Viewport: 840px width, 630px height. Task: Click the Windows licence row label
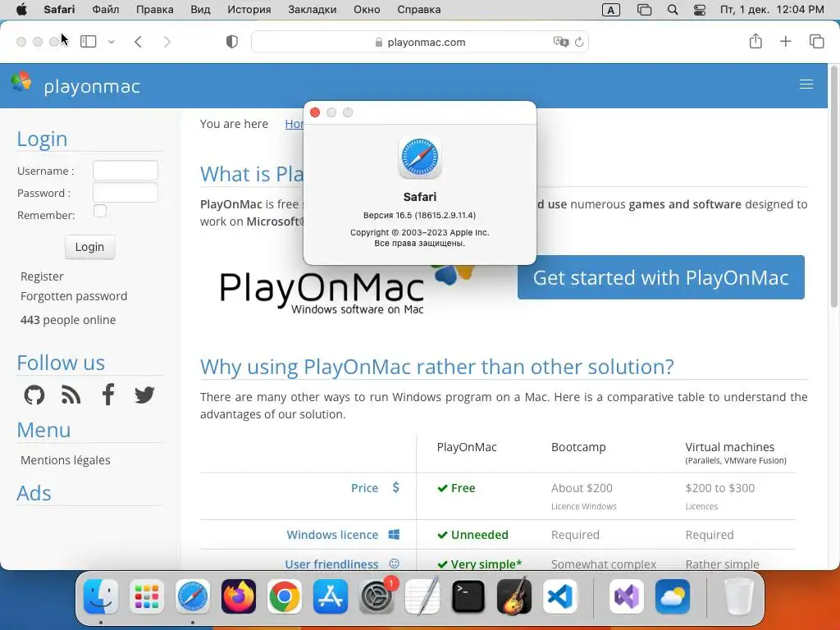click(332, 535)
